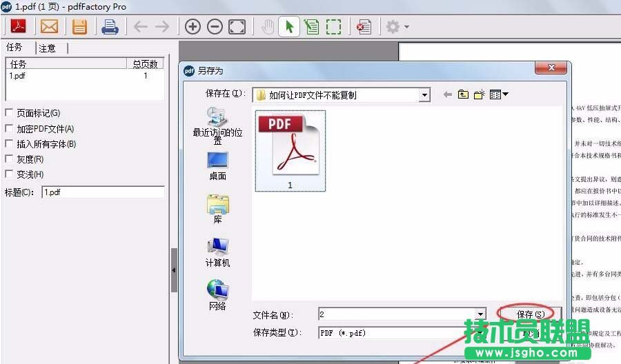Fit page to window icon
Image resolution: width=621 pixels, height=364 pixels.
point(237,27)
